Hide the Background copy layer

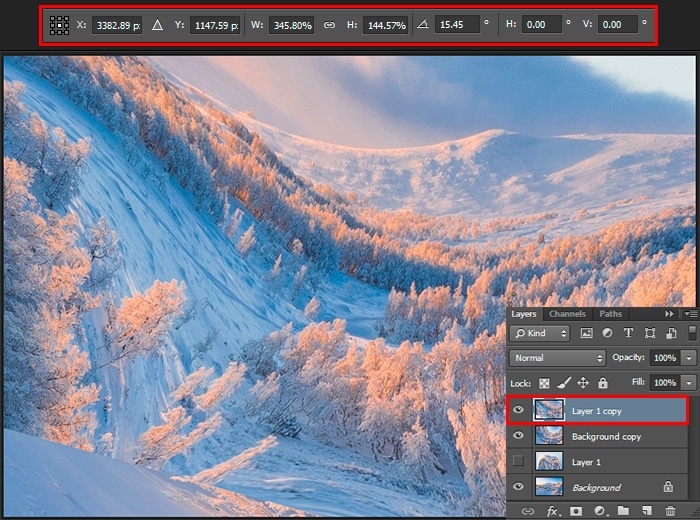point(518,436)
